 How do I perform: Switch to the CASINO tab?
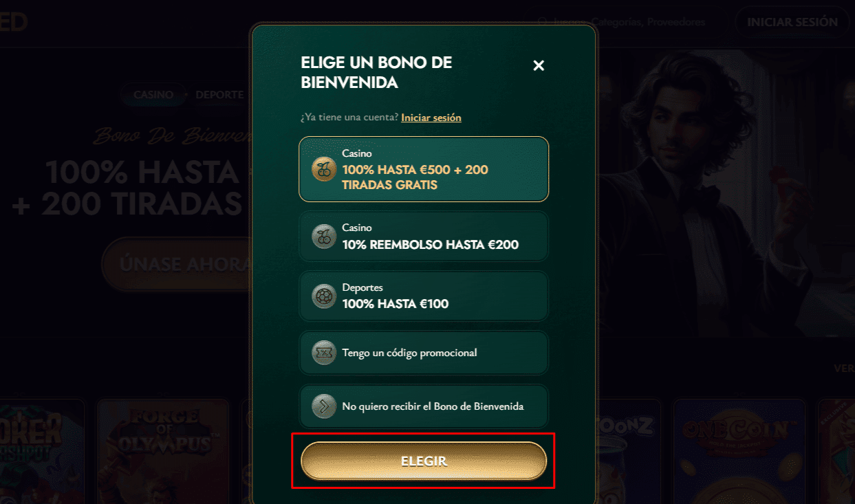pos(153,94)
